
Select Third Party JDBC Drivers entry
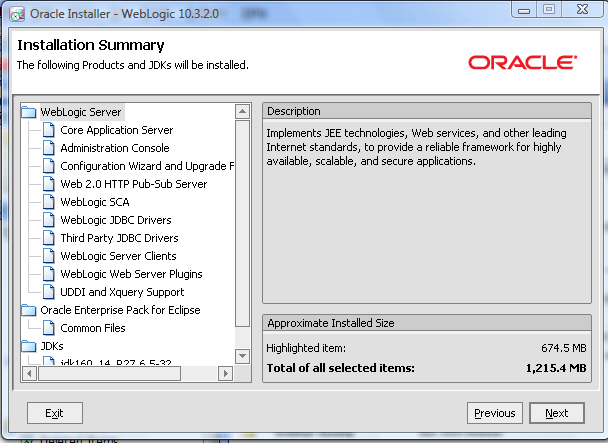(119, 238)
